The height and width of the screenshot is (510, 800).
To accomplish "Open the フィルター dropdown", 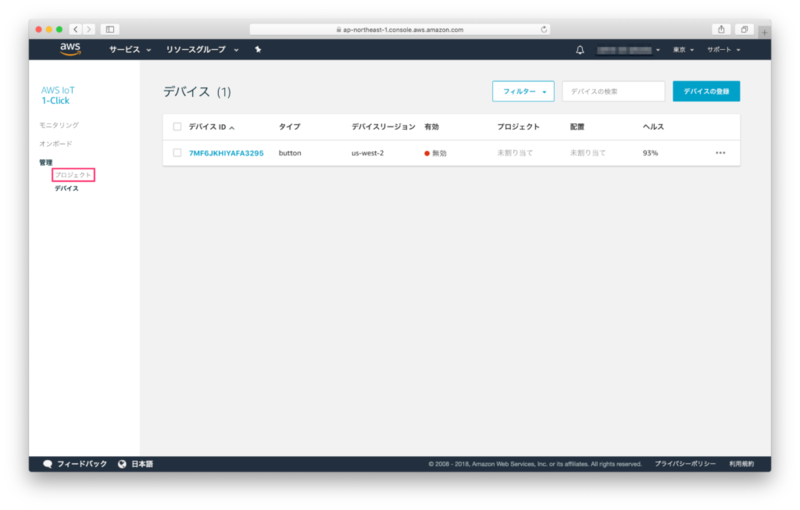I will (x=523, y=91).
